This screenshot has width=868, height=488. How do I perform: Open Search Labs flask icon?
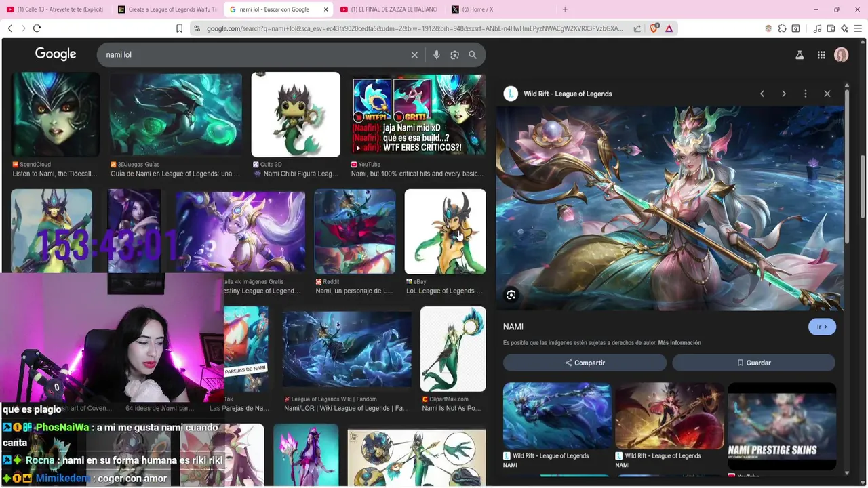click(x=800, y=55)
